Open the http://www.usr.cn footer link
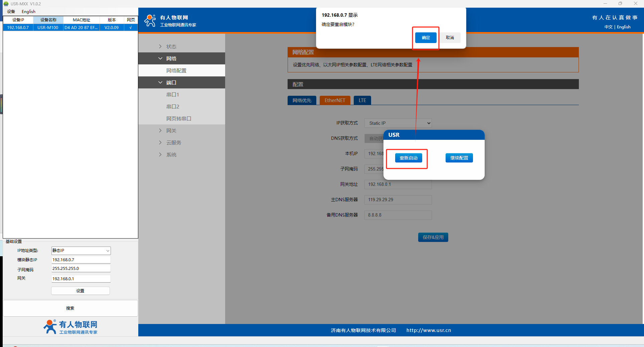This screenshot has width=644, height=347. (429, 330)
